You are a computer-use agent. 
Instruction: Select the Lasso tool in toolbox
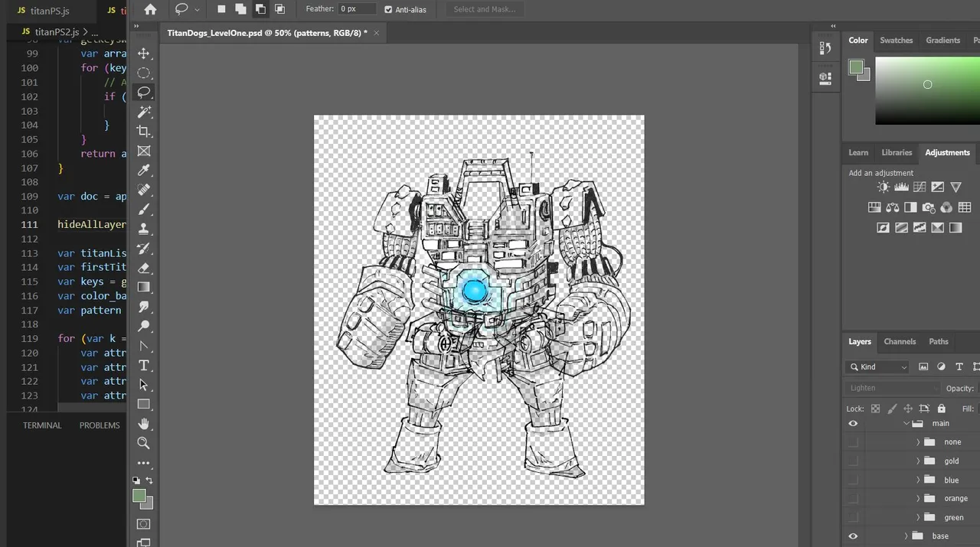(x=143, y=92)
